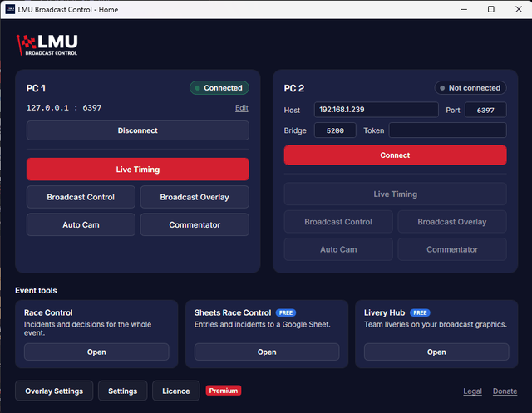Screen dimensions: 532x413
Task: Open the Legal link
Action: (x=472, y=391)
